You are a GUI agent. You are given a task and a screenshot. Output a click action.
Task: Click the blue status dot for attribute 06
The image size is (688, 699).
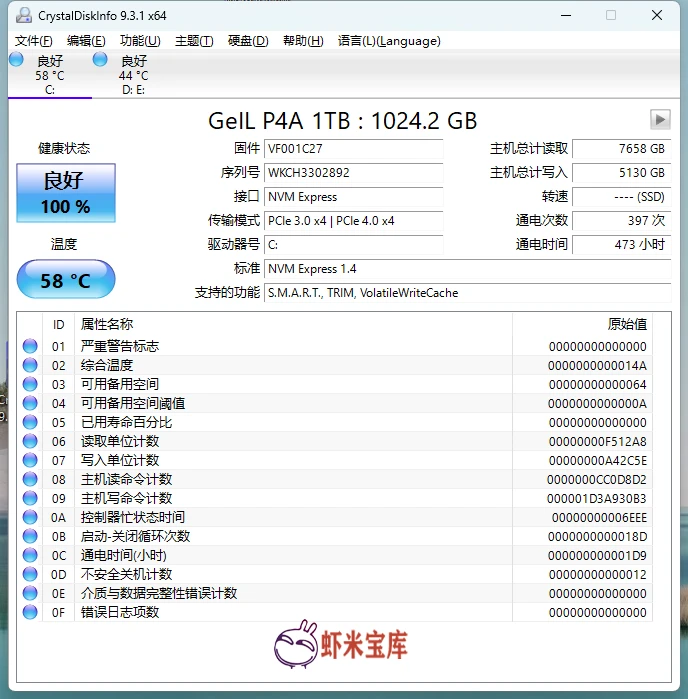coord(30,441)
